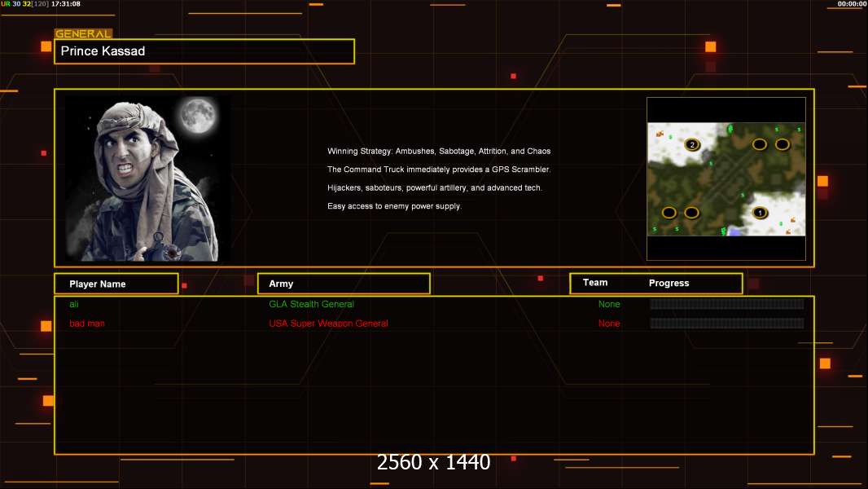Click the 17:31:08 clock readout

pos(66,4)
